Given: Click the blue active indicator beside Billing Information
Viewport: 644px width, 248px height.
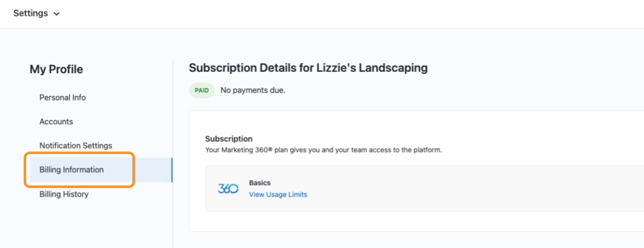Looking at the screenshot, I should [x=172, y=170].
